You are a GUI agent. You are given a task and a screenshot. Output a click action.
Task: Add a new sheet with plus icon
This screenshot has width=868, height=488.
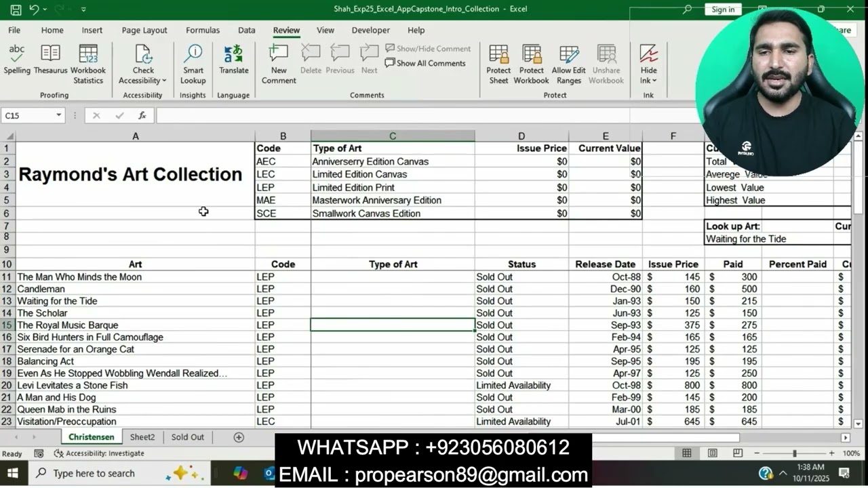point(239,437)
